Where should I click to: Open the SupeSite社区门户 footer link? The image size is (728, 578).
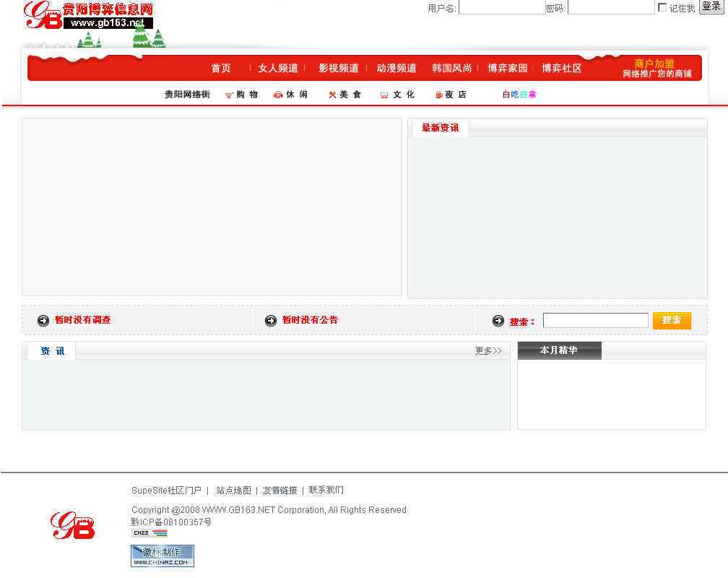coord(166,490)
